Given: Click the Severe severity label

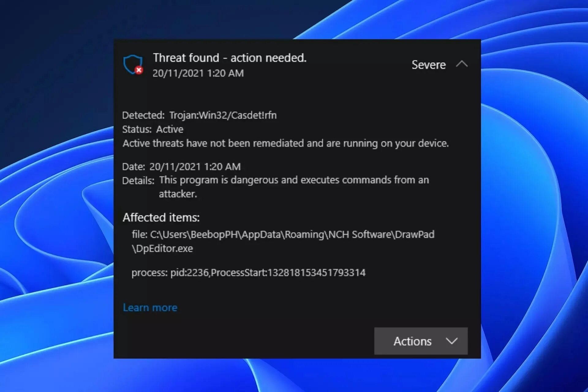Looking at the screenshot, I should [428, 65].
